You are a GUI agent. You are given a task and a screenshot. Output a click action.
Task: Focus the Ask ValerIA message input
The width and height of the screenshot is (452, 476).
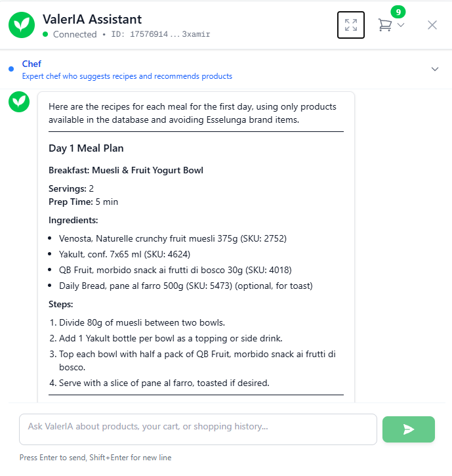(197, 429)
